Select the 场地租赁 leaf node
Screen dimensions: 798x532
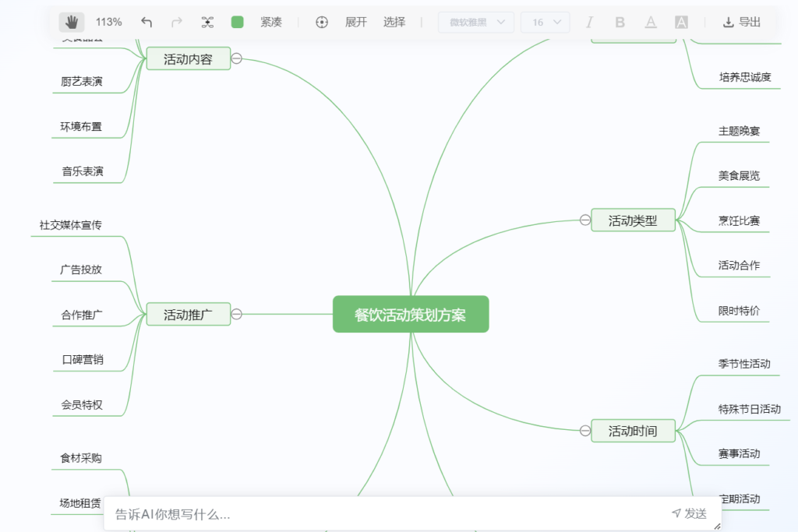(80, 503)
